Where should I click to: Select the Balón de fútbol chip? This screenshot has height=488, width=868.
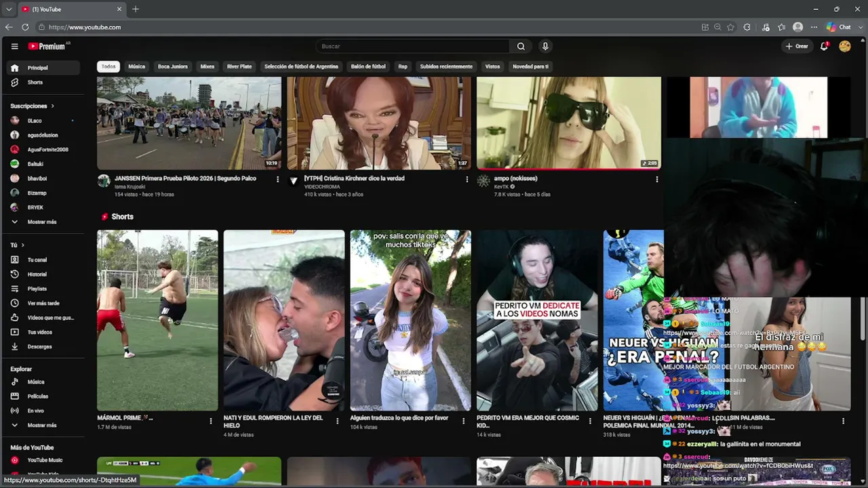coord(368,66)
